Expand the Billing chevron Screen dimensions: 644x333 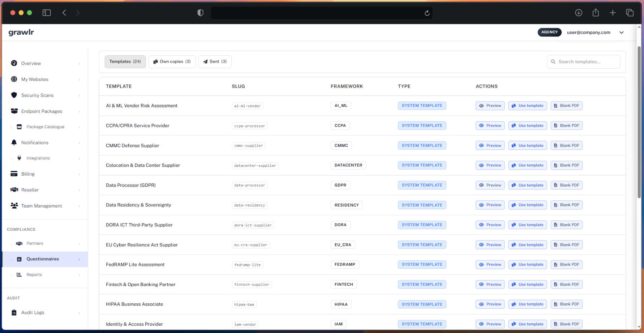point(79,174)
